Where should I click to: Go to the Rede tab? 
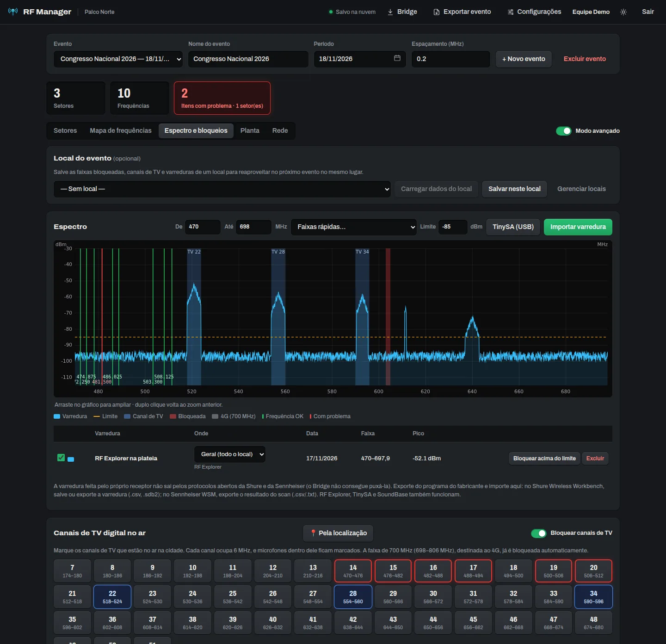tap(280, 131)
